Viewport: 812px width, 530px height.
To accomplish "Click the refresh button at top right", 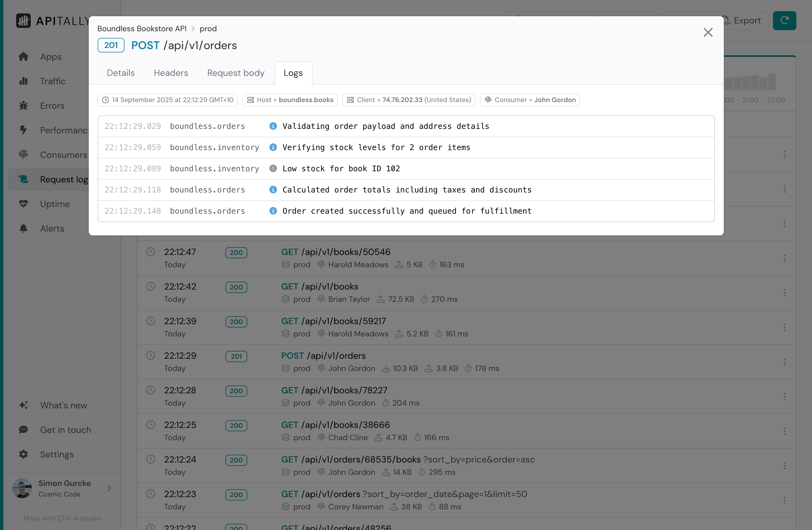I will point(784,20).
